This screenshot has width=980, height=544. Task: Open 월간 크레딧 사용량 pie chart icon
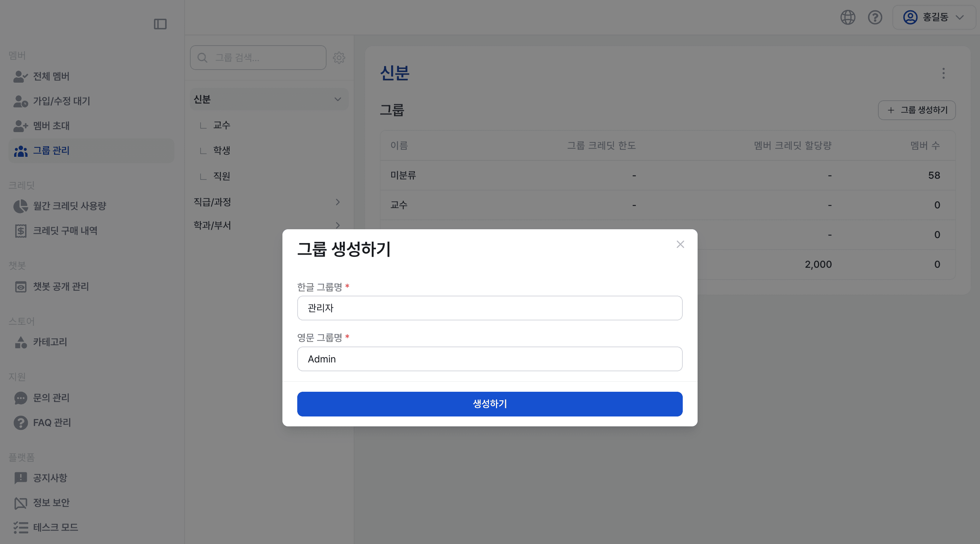pos(20,206)
